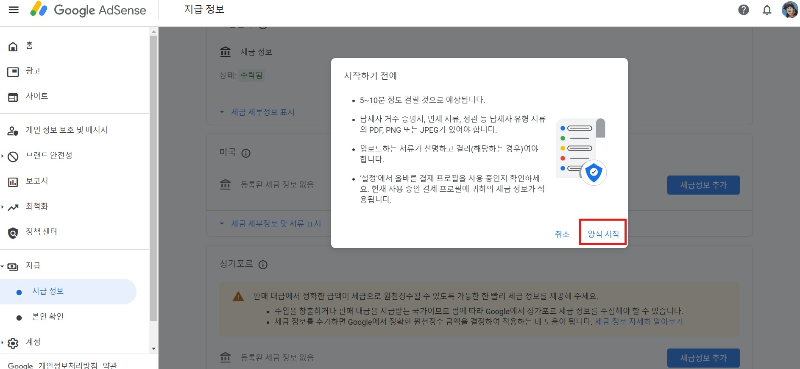Expand 세금 세부정보 및 서류 표시
The height and width of the screenshot is (369, 800).
point(270,224)
